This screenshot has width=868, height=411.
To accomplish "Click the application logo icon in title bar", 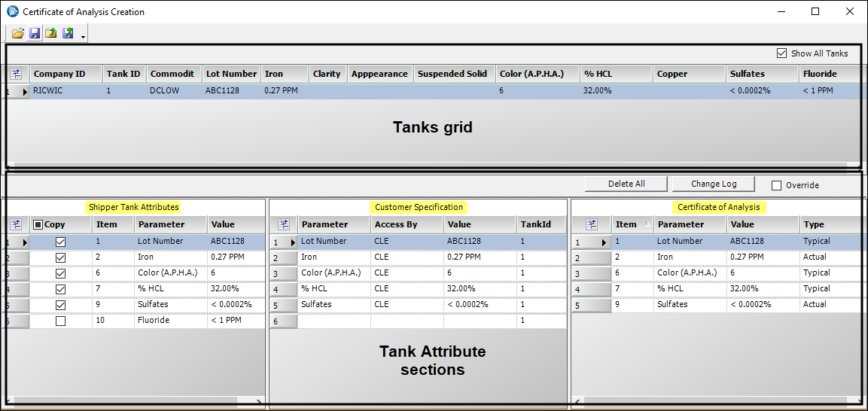I will 12,11.
